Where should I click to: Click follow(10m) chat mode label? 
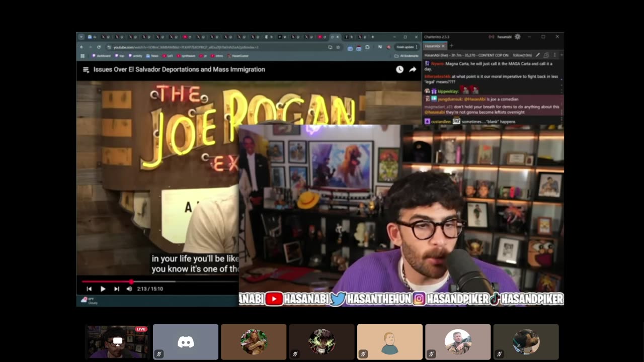pyautogui.click(x=522, y=55)
